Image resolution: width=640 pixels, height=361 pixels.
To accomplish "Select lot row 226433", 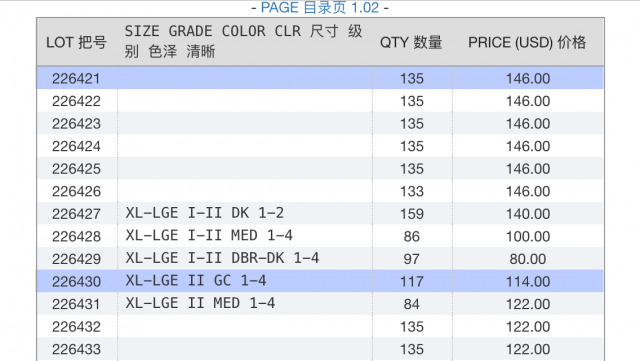I will [320, 349].
